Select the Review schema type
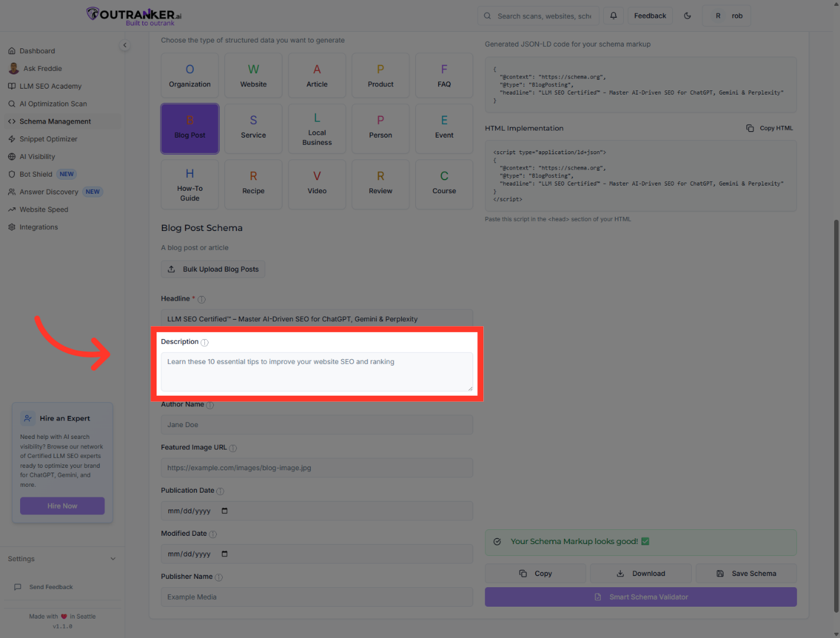840x638 pixels. 380,184
